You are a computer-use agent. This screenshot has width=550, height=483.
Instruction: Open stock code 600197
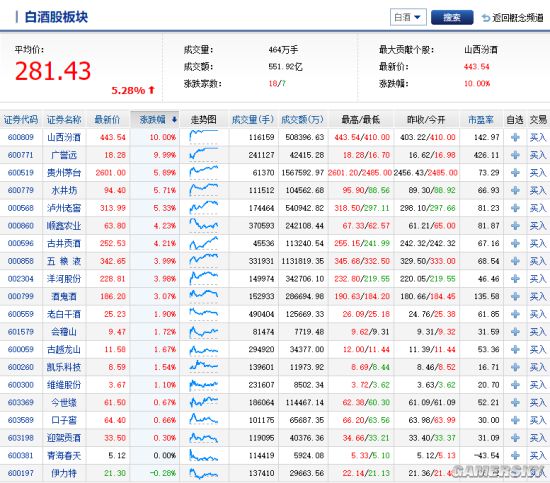point(21,473)
